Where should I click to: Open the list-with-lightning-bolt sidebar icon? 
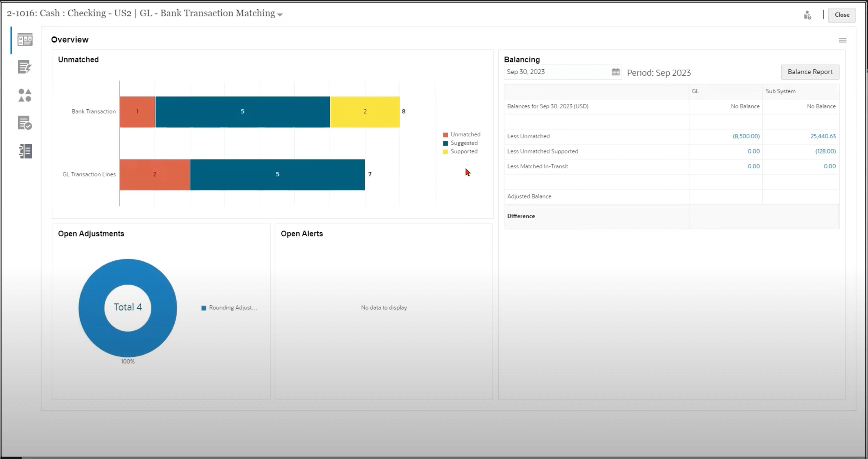(25, 67)
